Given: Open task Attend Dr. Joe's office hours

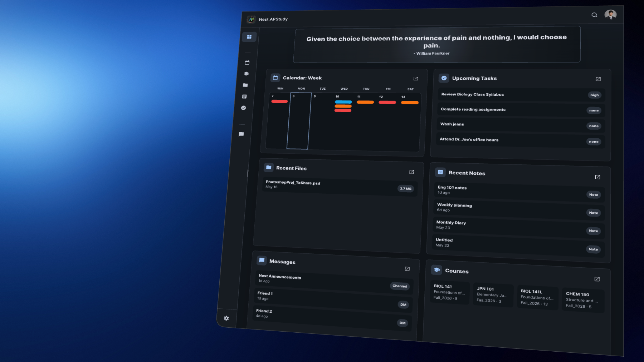Looking at the screenshot, I should (520, 140).
